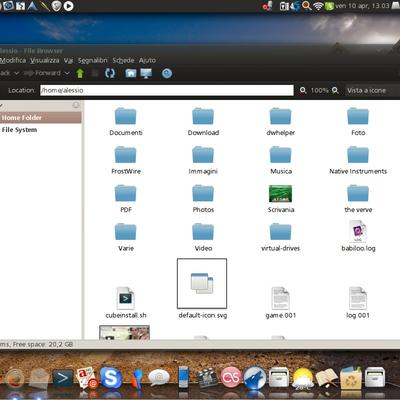Reload the current folder view
400x400 pixels.
click(110, 73)
